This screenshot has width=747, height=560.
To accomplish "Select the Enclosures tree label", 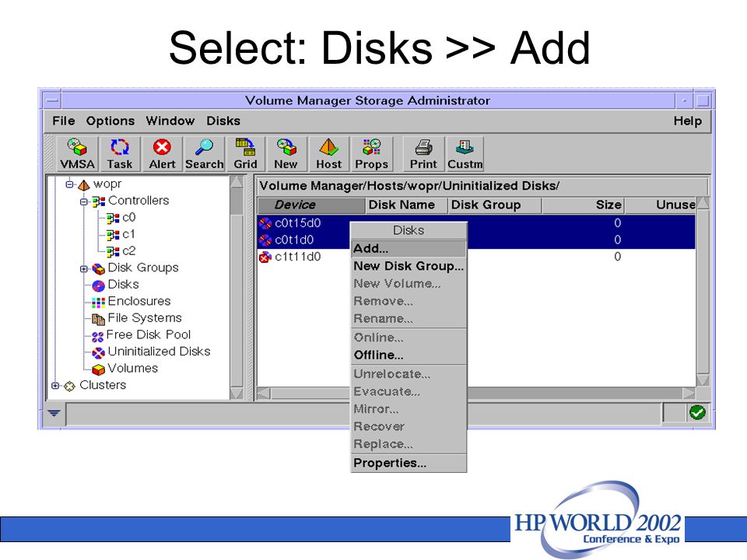I will 139,302.
